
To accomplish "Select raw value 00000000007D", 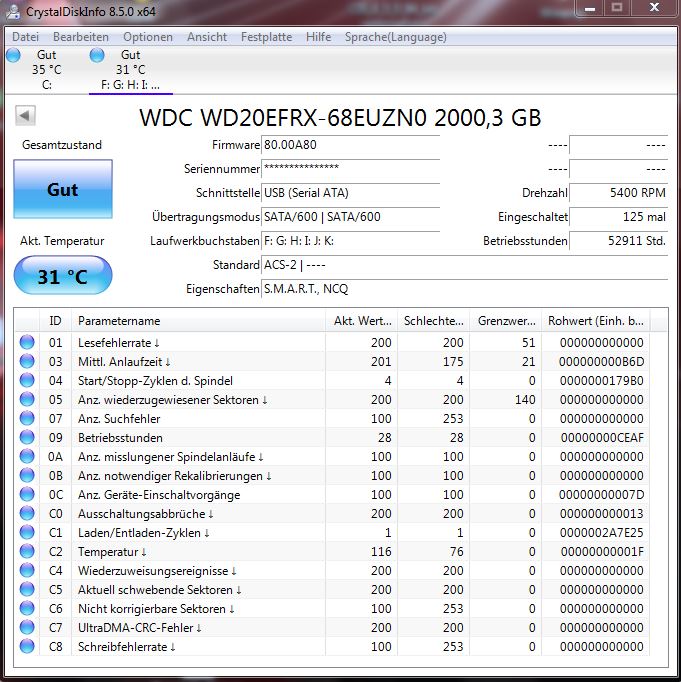I will pos(601,495).
